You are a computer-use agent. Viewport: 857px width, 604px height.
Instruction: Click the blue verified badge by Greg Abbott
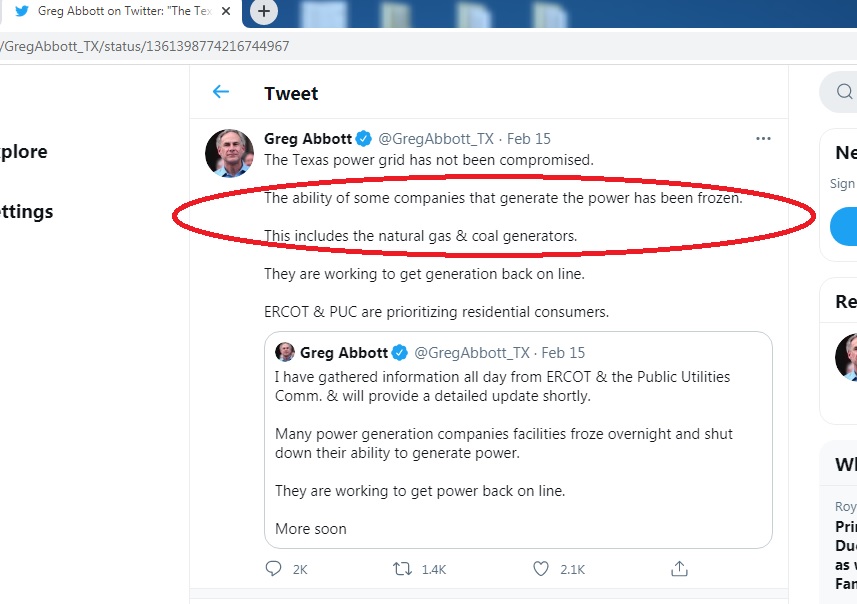[364, 139]
